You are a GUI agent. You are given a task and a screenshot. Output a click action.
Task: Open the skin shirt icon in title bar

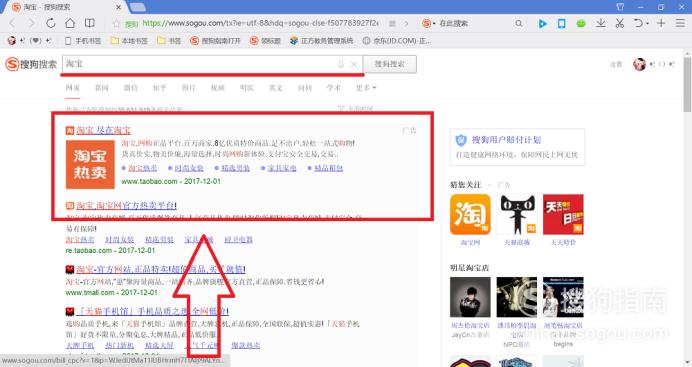(x=620, y=7)
